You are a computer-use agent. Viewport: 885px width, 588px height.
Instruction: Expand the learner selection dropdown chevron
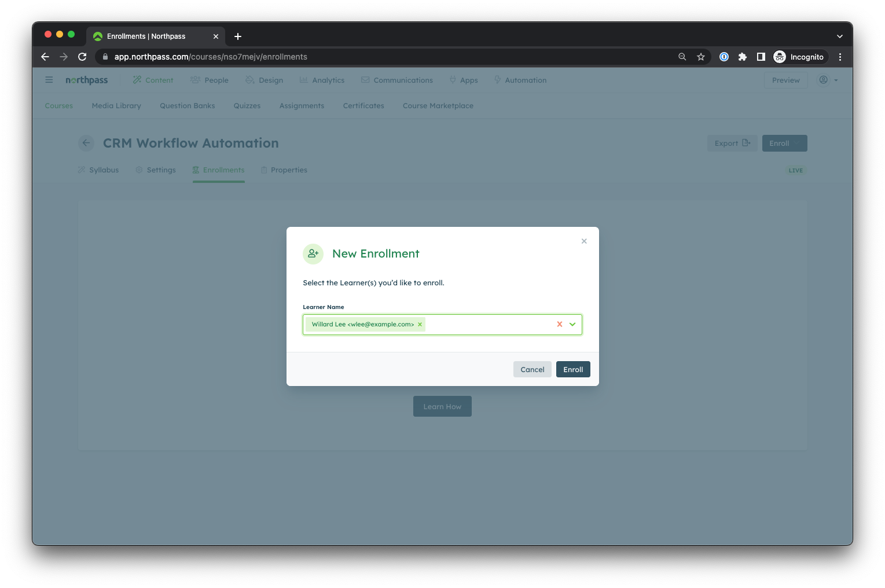coord(572,325)
